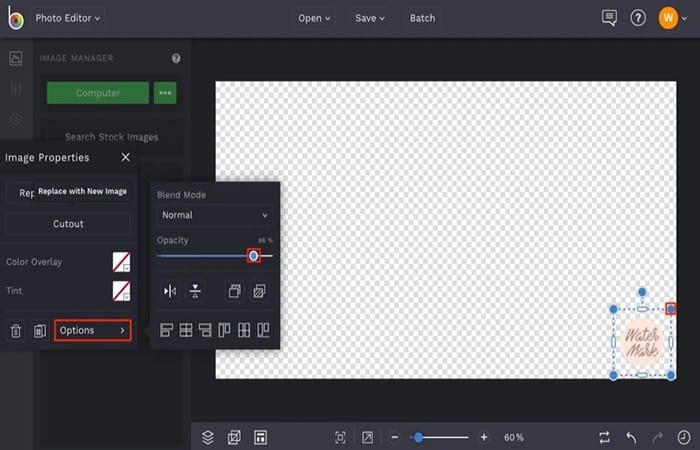Image resolution: width=700 pixels, height=450 pixels.
Task: Open the edit history clock icon
Action: 683,437
